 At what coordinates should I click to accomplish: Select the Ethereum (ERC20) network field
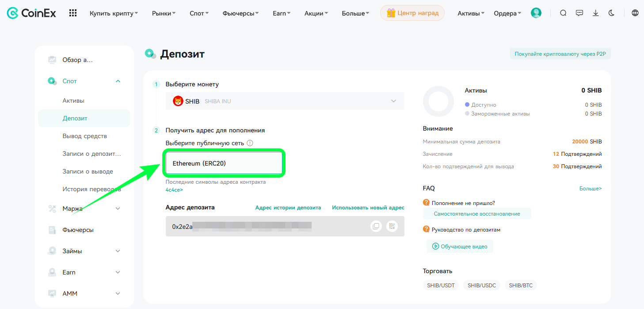(x=224, y=163)
